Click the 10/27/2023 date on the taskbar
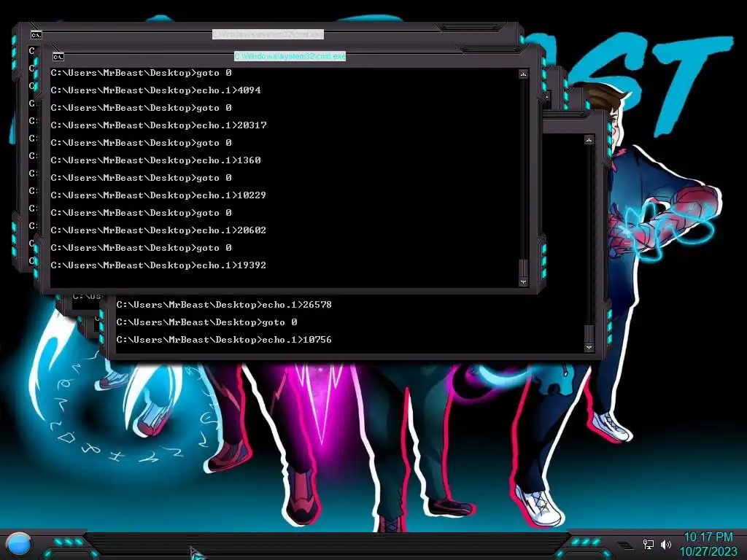Viewport: 747px width, 560px height. coord(708,552)
